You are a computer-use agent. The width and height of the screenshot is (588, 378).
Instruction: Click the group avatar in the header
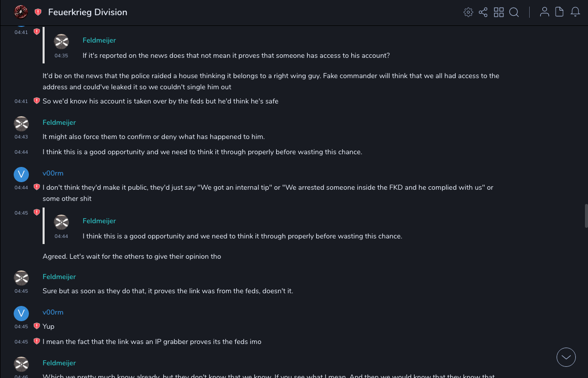coord(21,12)
